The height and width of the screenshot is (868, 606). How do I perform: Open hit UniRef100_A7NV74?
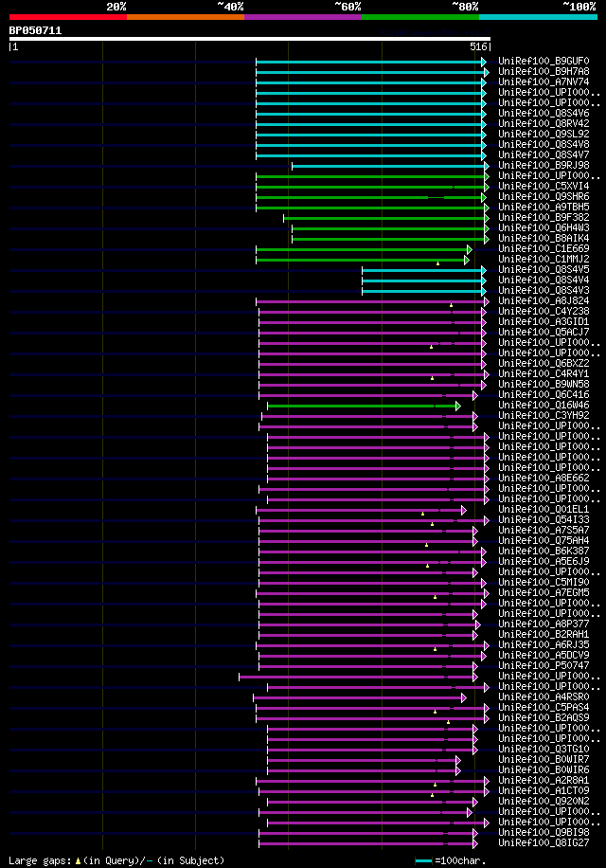click(544, 81)
